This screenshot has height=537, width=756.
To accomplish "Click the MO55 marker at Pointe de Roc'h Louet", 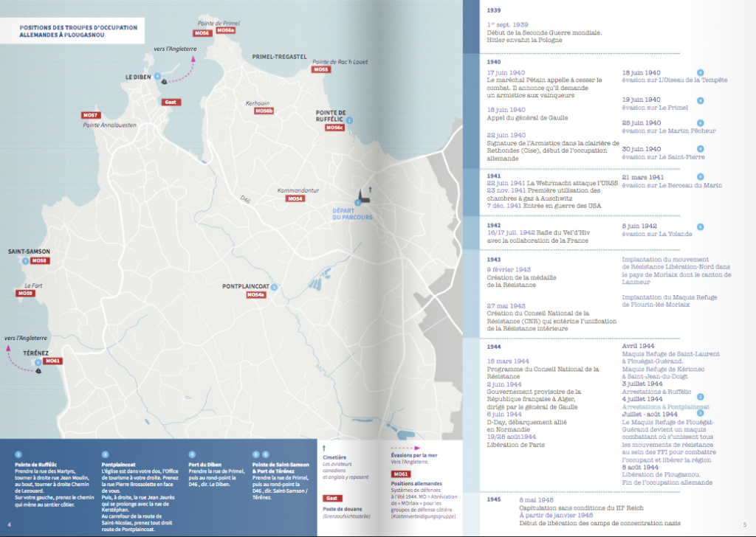I will click(320, 69).
